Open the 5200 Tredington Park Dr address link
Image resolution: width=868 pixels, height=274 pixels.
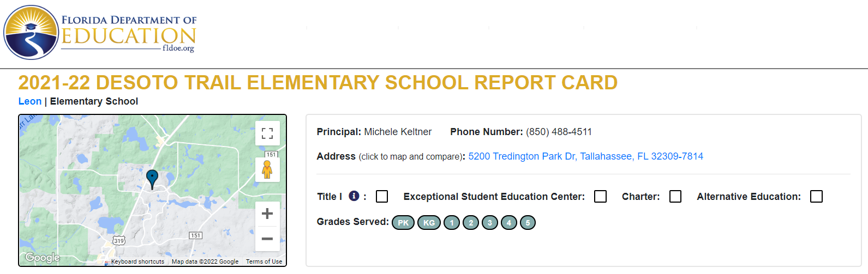click(x=585, y=156)
